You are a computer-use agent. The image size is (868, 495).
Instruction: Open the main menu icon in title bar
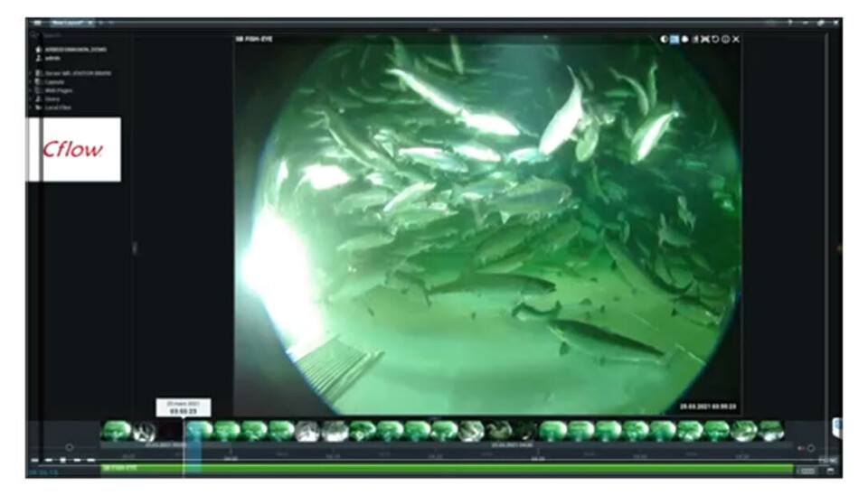pos(37,22)
